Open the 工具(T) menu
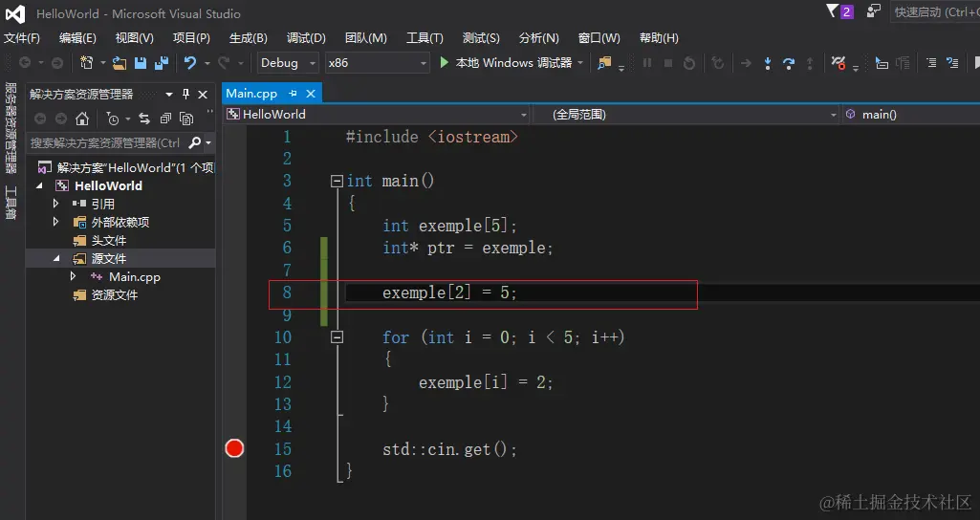This screenshot has width=980, height=520. [425, 38]
